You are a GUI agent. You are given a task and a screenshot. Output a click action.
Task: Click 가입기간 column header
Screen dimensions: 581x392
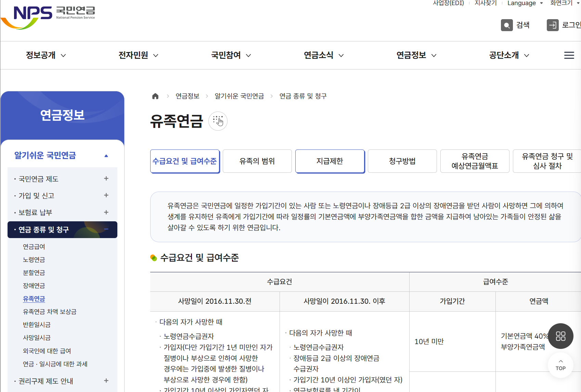[452, 301]
